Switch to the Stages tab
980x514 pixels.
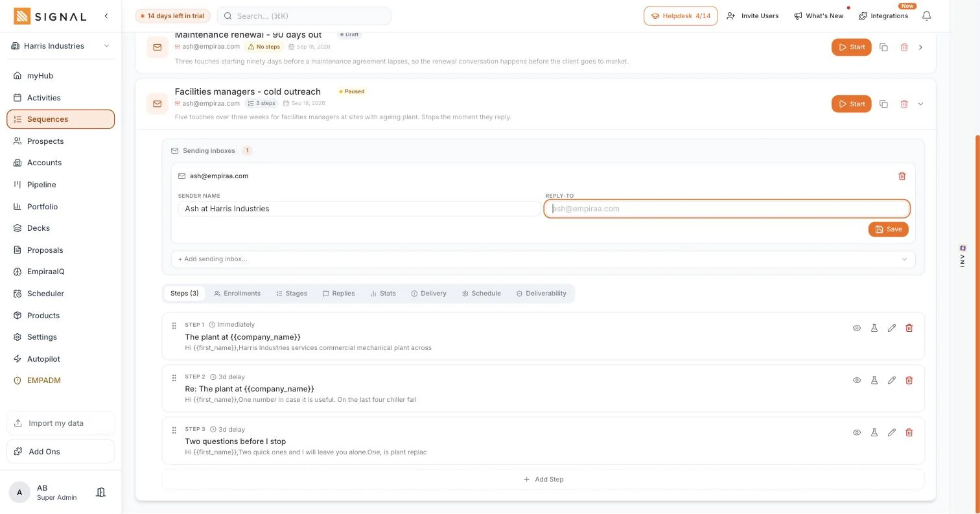pyautogui.click(x=292, y=294)
